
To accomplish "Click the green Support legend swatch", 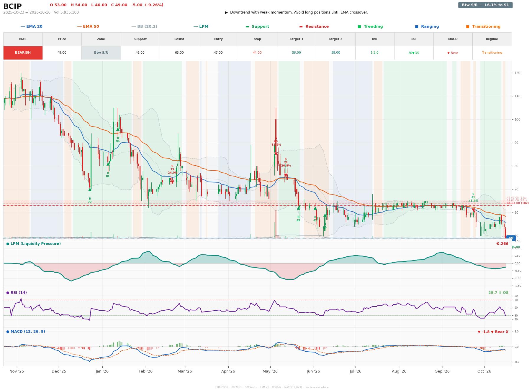I will coord(247,27).
